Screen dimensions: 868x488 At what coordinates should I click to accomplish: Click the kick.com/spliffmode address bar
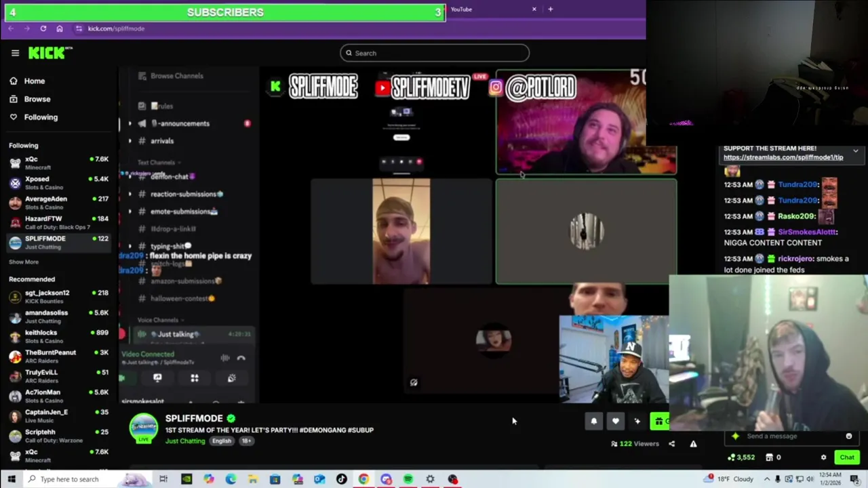click(116, 28)
